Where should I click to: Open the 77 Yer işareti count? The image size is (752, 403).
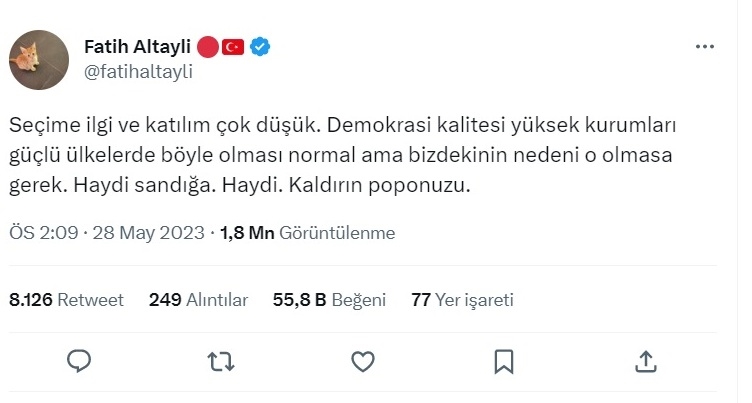(x=462, y=300)
